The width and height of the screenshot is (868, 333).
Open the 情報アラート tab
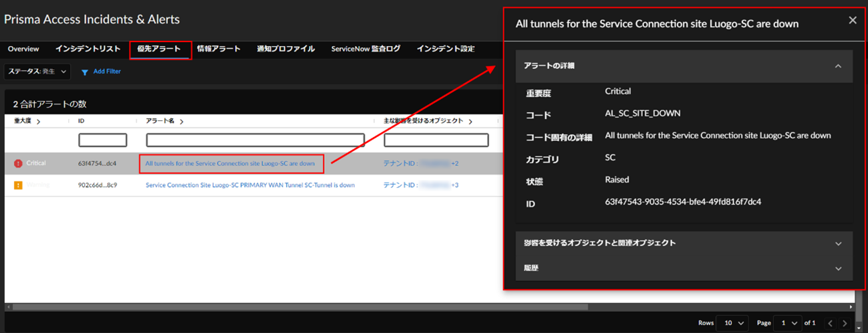click(219, 49)
